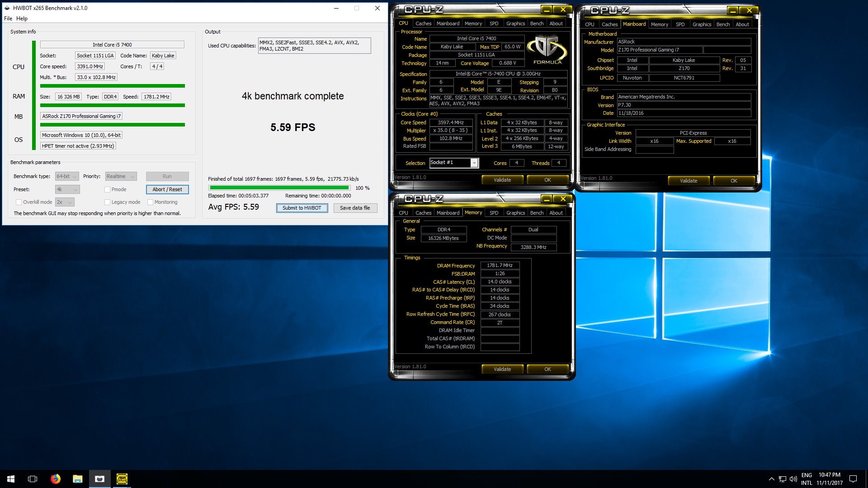Click the DRAM Frequency 1781.7 MHz value
This screenshot has height=488, width=868.
pos(500,266)
